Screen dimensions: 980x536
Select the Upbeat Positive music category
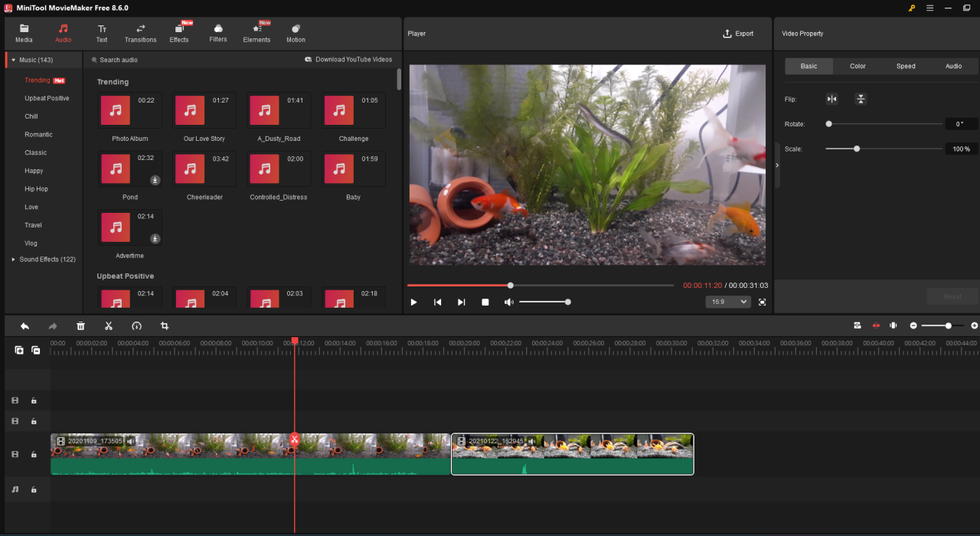tap(47, 98)
